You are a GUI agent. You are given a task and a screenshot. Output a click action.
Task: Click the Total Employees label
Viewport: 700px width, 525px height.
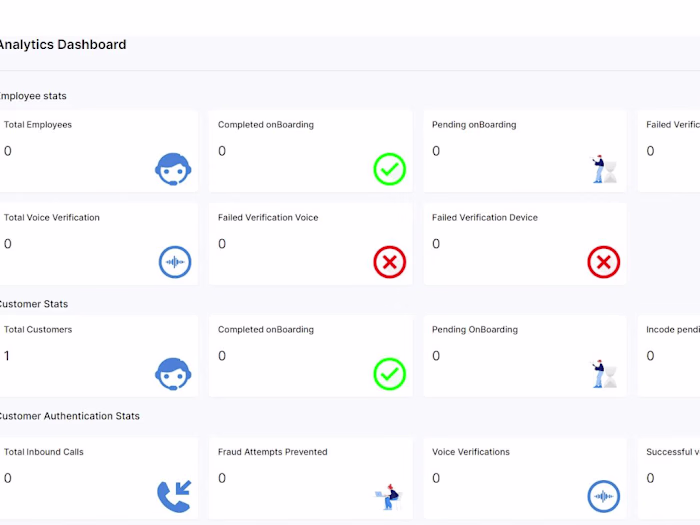38,125
